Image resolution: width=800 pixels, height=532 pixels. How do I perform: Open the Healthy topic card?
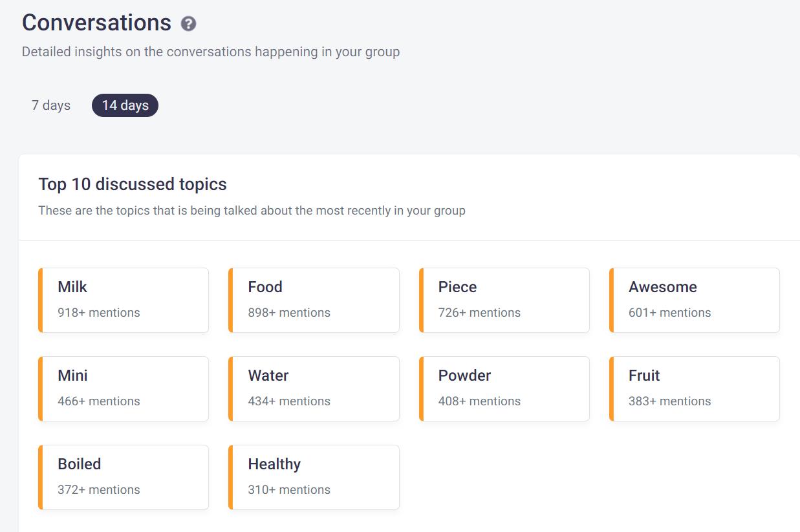point(314,476)
